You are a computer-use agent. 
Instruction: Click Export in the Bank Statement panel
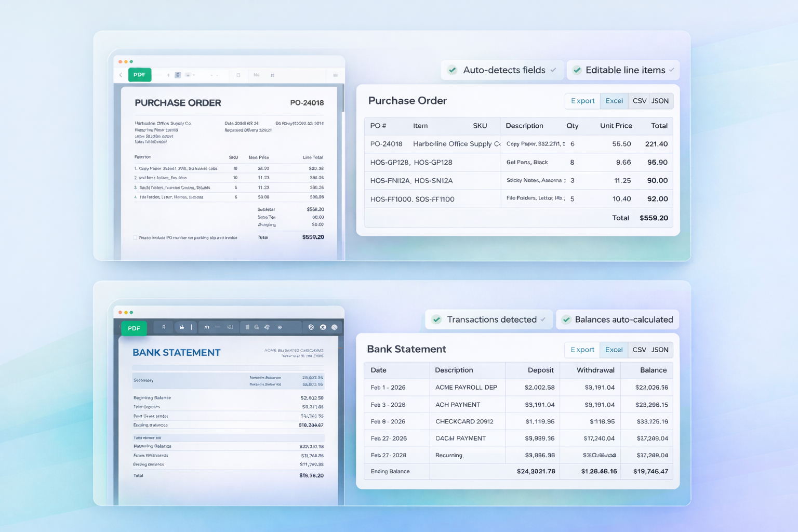(581, 350)
